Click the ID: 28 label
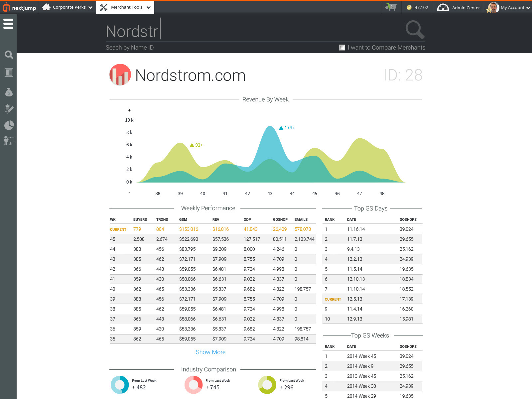The width and height of the screenshot is (532, 399). click(403, 75)
